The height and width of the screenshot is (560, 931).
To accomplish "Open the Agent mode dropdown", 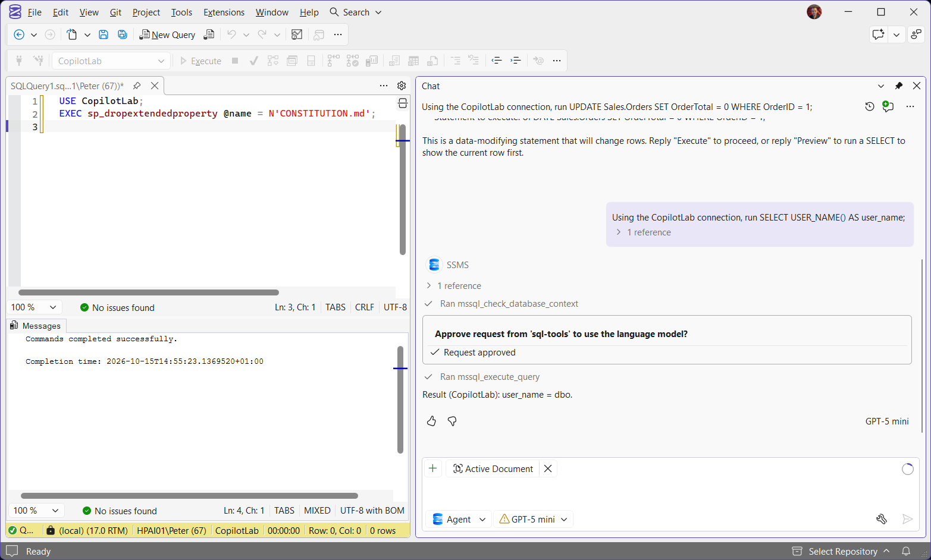I will pyautogui.click(x=459, y=519).
